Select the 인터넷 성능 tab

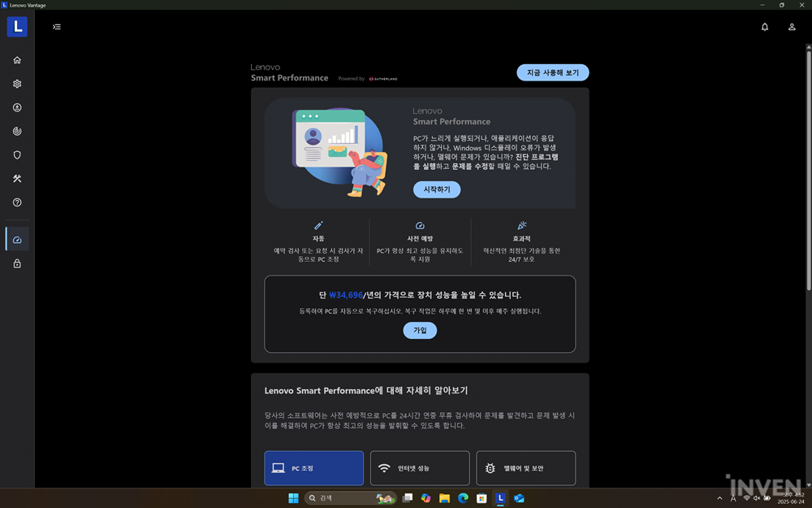click(420, 468)
